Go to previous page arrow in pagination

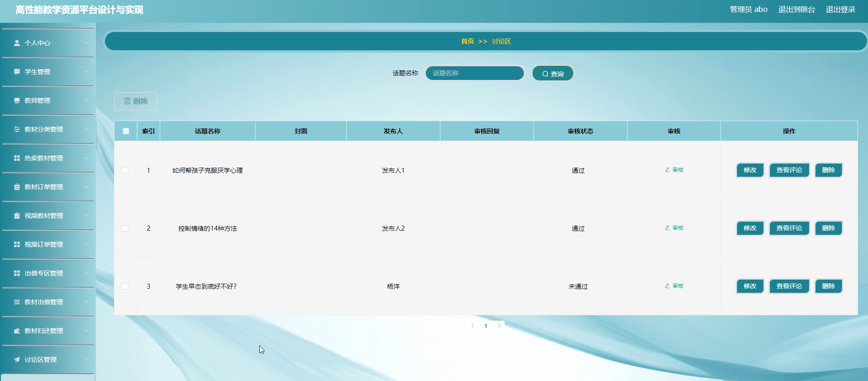(472, 326)
